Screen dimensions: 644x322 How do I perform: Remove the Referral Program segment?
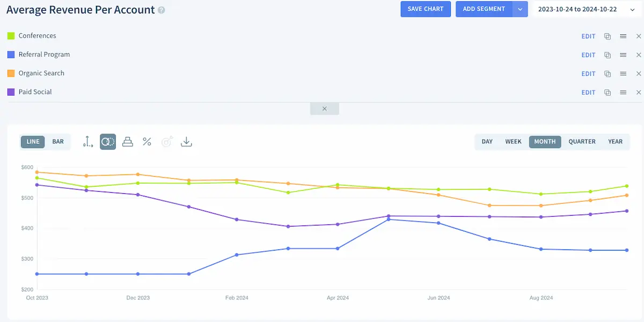pos(639,55)
